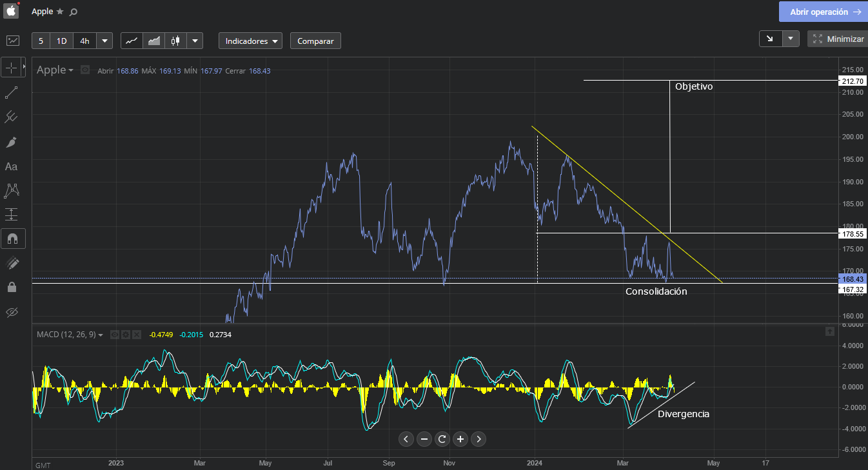The width and height of the screenshot is (868, 470).
Task: Zoom in chart with plus button
Action: (460, 440)
